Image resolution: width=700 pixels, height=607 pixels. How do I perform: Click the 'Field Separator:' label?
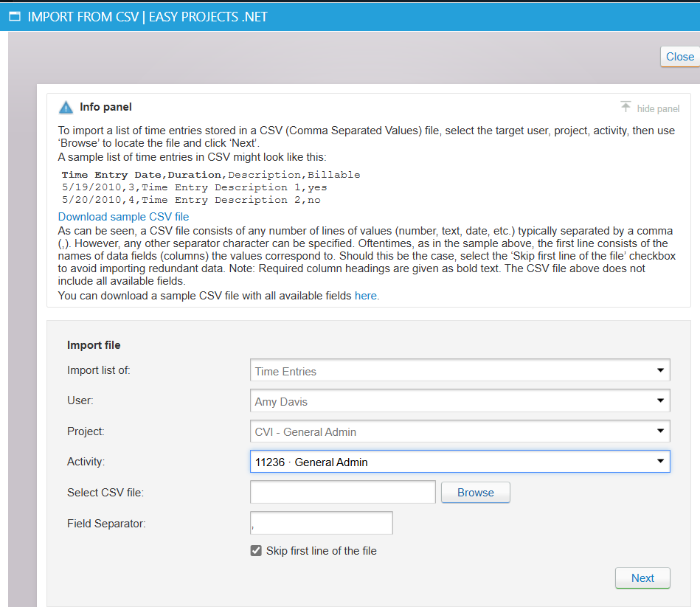tap(106, 524)
